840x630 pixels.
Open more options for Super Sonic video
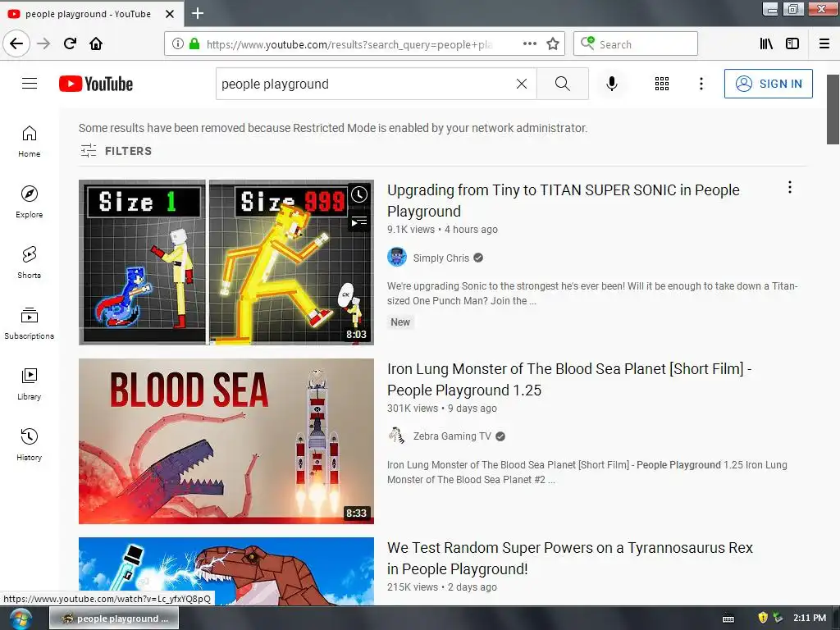click(790, 187)
